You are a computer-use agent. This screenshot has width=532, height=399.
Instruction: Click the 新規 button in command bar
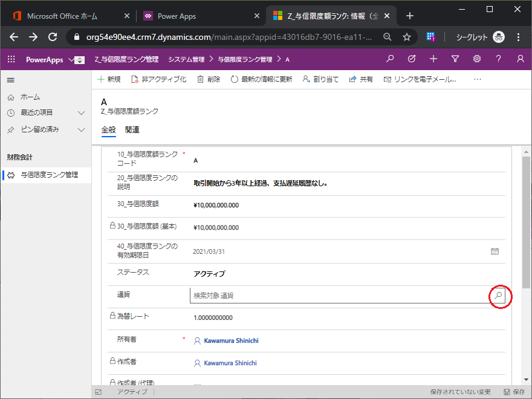point(109,79)
